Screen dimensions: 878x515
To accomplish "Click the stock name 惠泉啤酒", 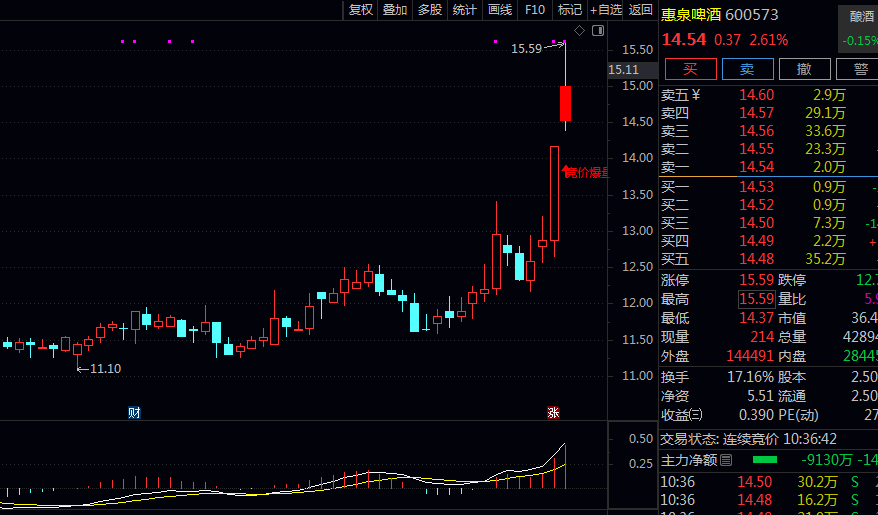I will (691, 15).
